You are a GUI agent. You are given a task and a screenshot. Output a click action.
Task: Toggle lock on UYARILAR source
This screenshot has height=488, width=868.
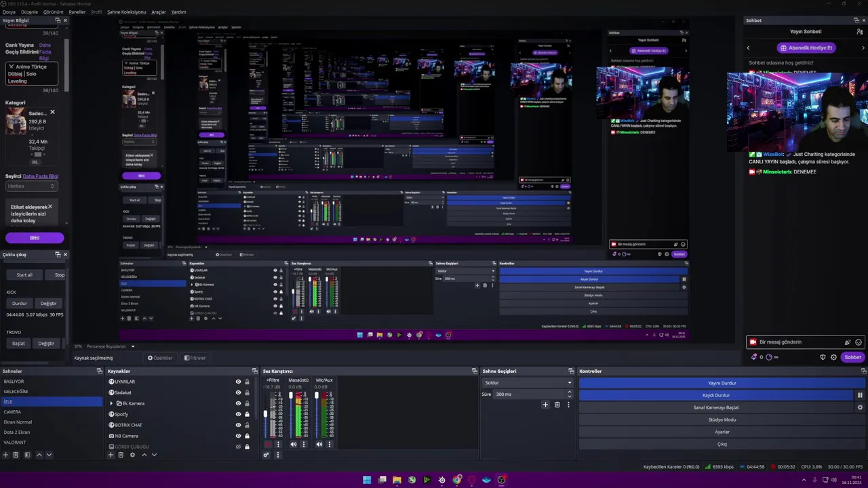(x=247, y=382)
